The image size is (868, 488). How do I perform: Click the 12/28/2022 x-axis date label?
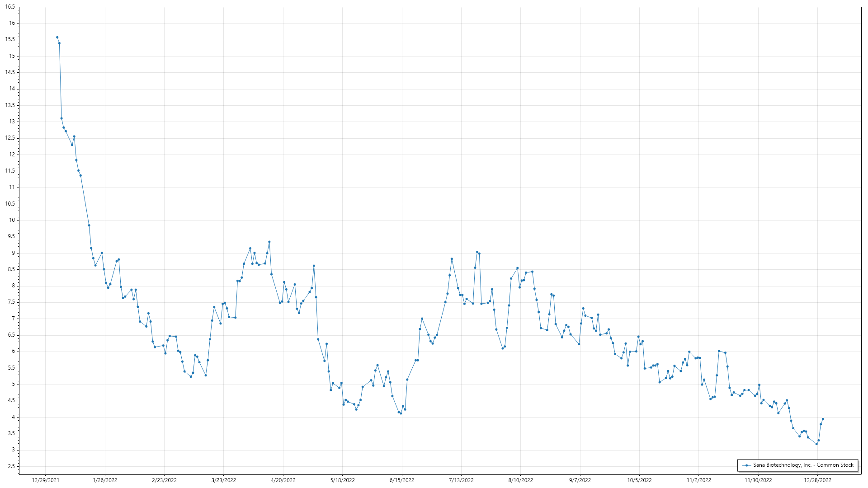coord(817,480)
